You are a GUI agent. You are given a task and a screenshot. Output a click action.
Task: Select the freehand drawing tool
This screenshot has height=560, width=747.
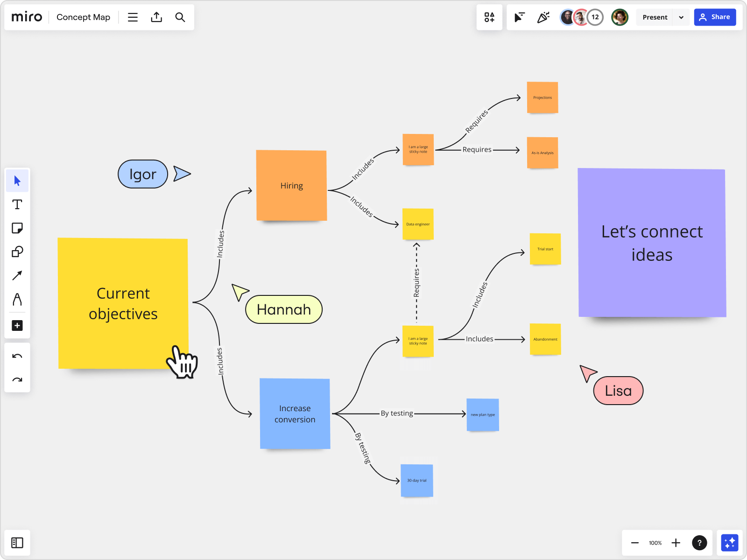pos(17,300)
